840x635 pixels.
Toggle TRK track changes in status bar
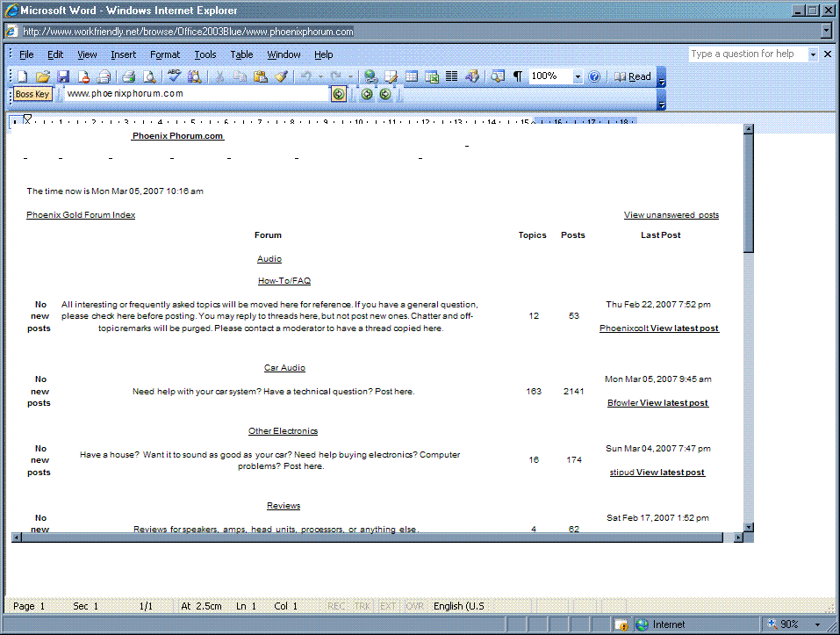[x=363, y=606]
